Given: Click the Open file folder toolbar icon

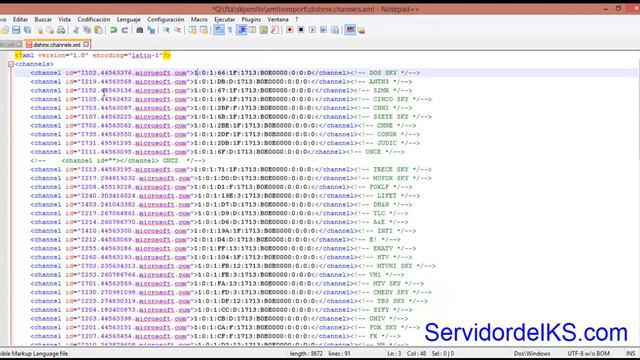Looking at the screenshot, I should tap(4, 30).
